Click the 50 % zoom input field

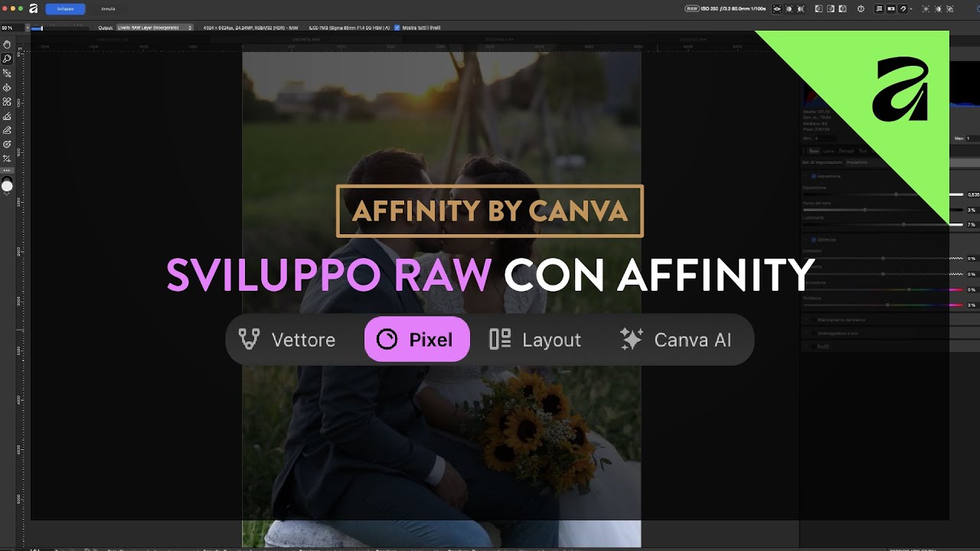pos(12,28)
